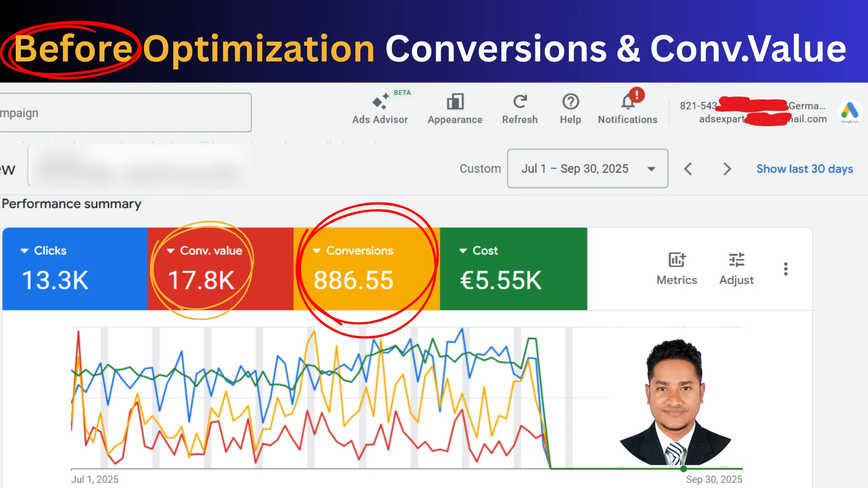This screenshot has width=868, height=488.
Task: Click the account name Germa...
Action: 807,106
